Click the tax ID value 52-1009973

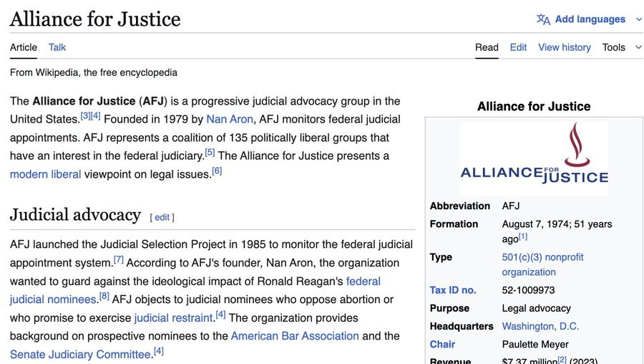point(528,290)
